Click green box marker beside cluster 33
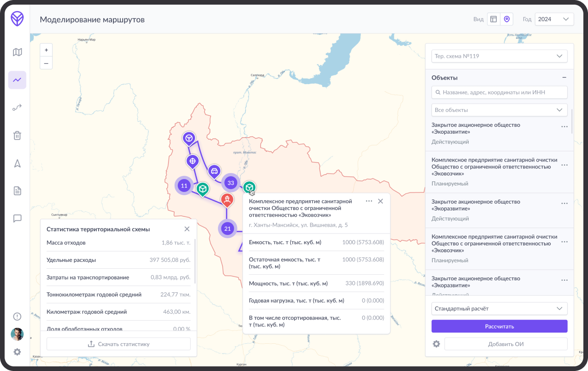This screenshot has height=371, width=588. tap(249, 187)
